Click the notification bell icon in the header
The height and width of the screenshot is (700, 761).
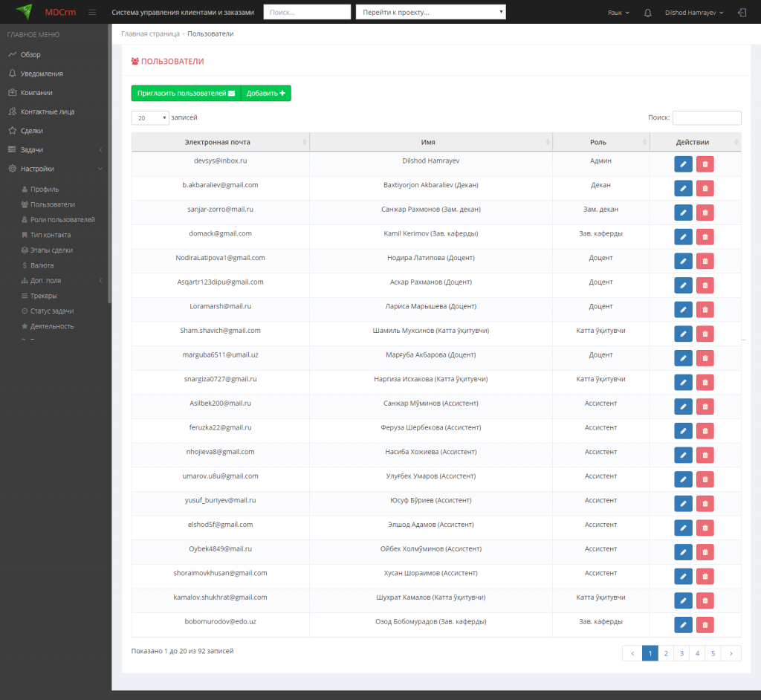(x=647, y=13)
